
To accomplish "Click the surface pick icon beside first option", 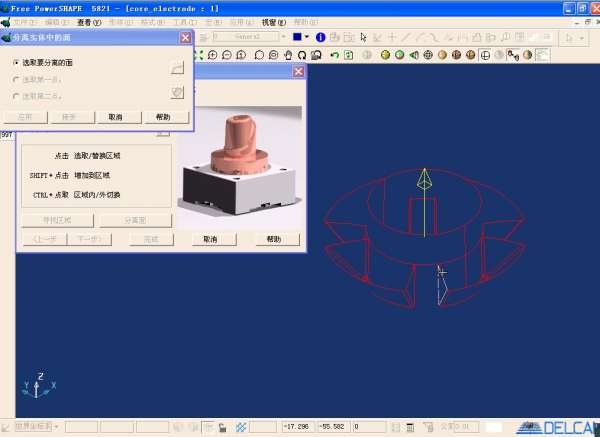I will tap(177, 68).
